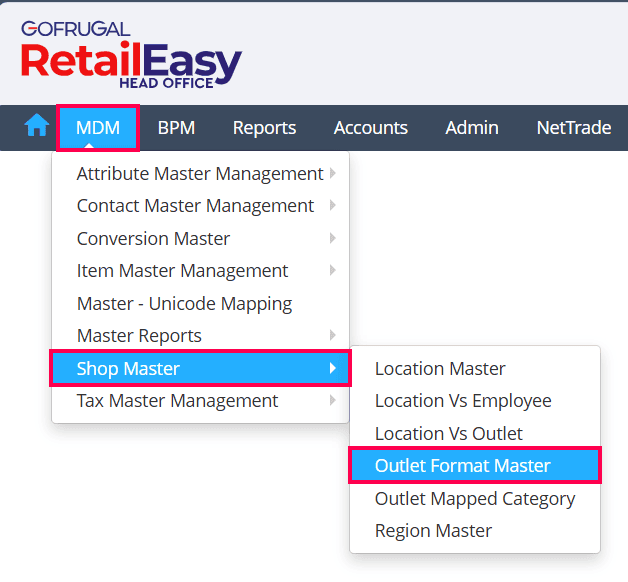Expand the Tax Master Management submenu arrow
The width and height of the screenshot is (628, 582).
(332, 400)
